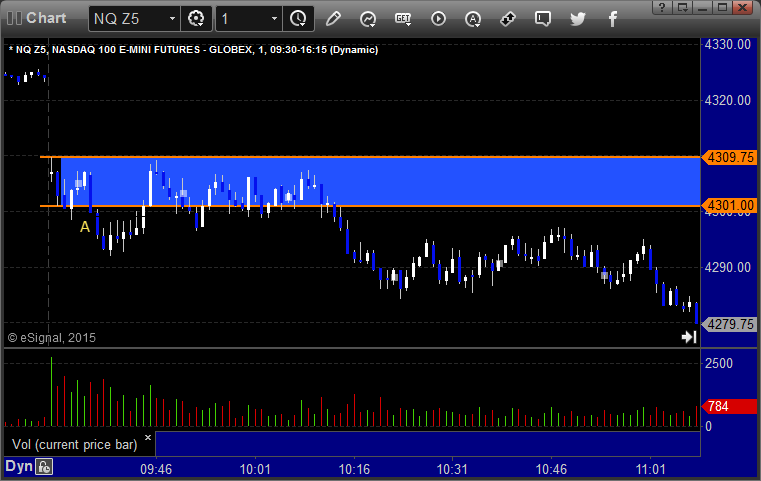Select the 4309.75 price line marker
This screenshot has width=761, height=481.
pyautogui.click(x=729, y=157)
